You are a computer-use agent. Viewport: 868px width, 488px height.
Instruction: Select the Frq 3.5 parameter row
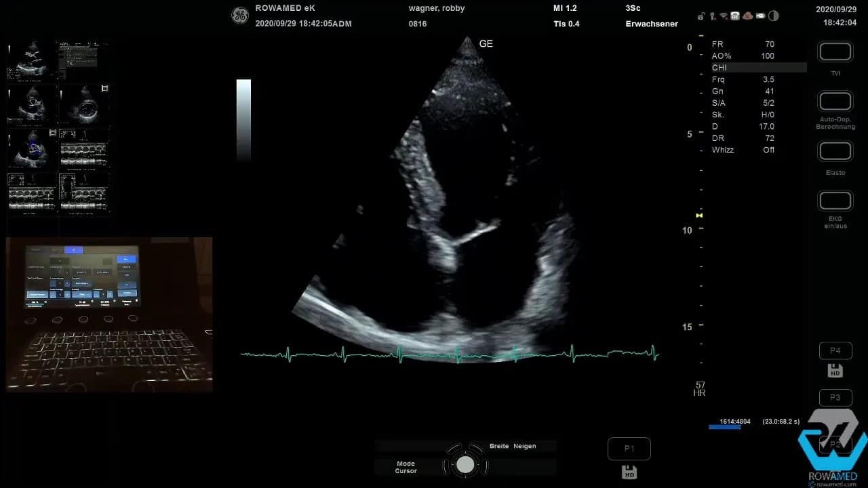743,79
